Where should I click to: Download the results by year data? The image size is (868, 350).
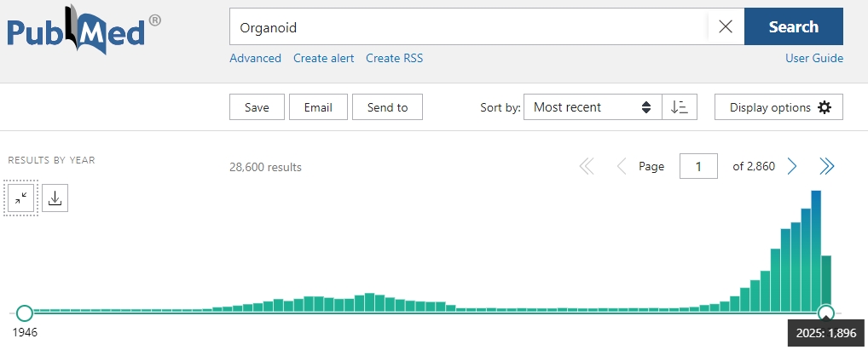coord(55,198)
